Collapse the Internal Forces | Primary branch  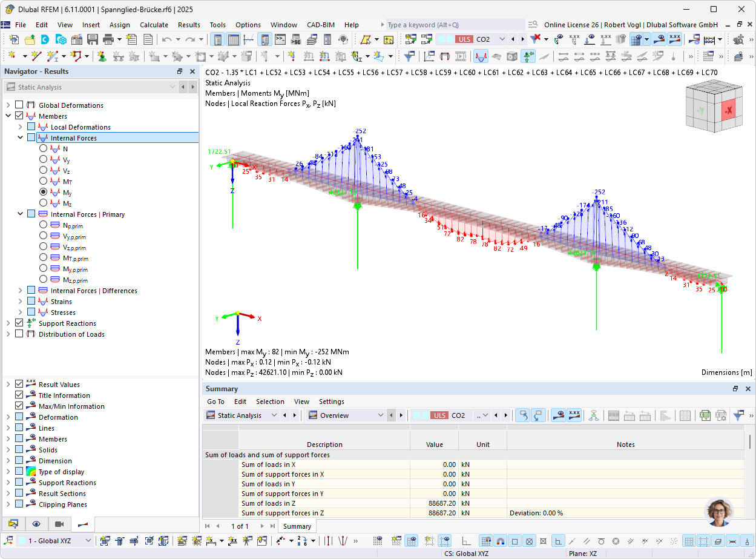(x=20, y=213)
